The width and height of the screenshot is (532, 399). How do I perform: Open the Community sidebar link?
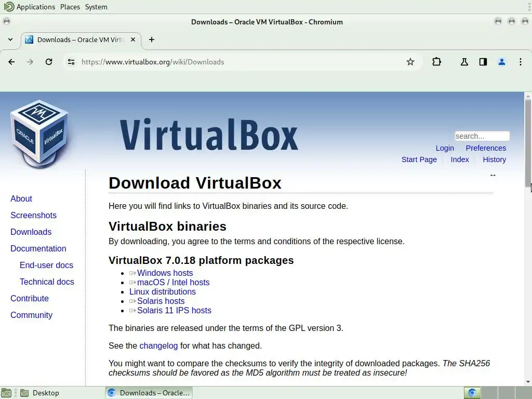pos(31,315)
